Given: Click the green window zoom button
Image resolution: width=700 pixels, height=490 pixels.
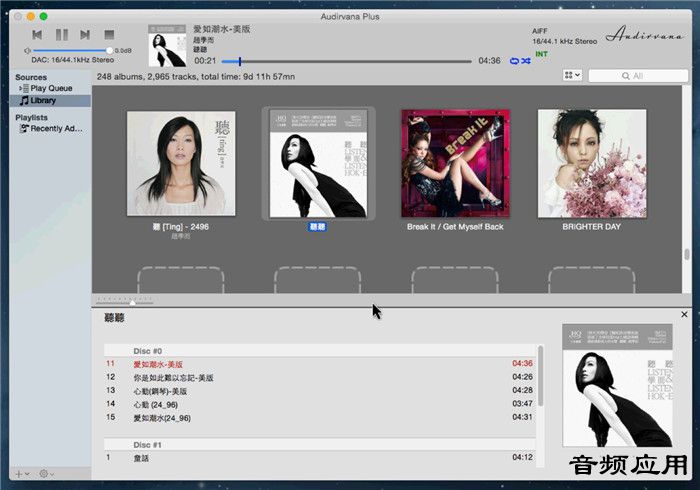Looking at the screenshot, I should 43,17.
